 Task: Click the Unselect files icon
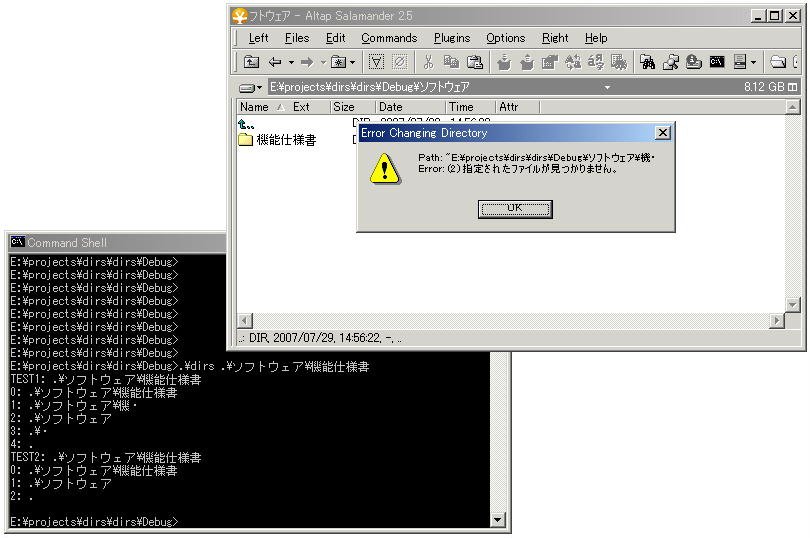[x=399, y=63]
